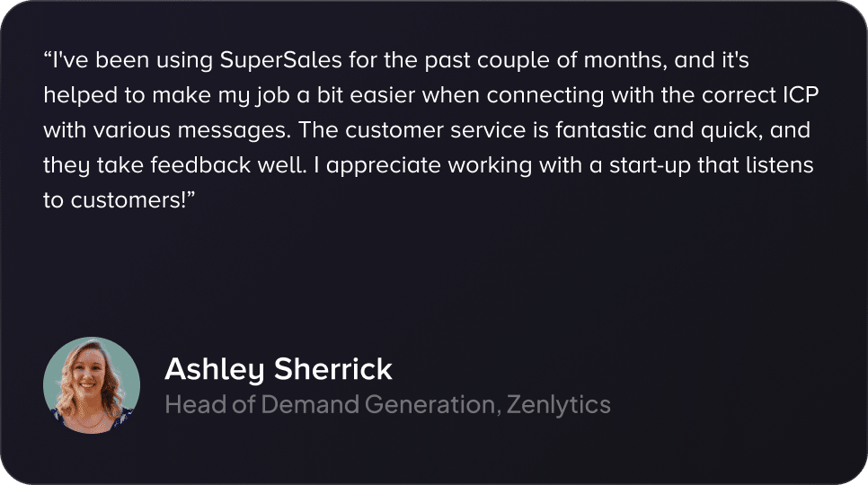This screenshot has width=868, height=485.
Task: Click the Zenlytics company name
Action: [559, 405]
